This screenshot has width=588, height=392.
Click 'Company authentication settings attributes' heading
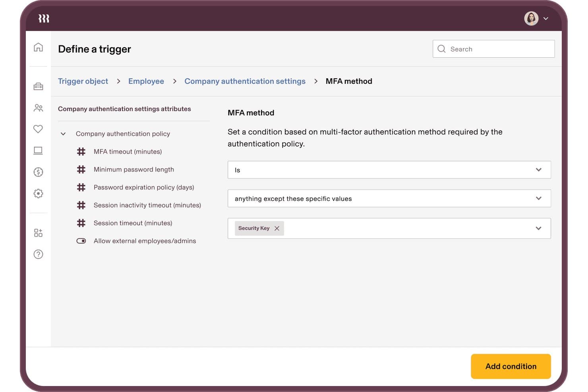124,109
